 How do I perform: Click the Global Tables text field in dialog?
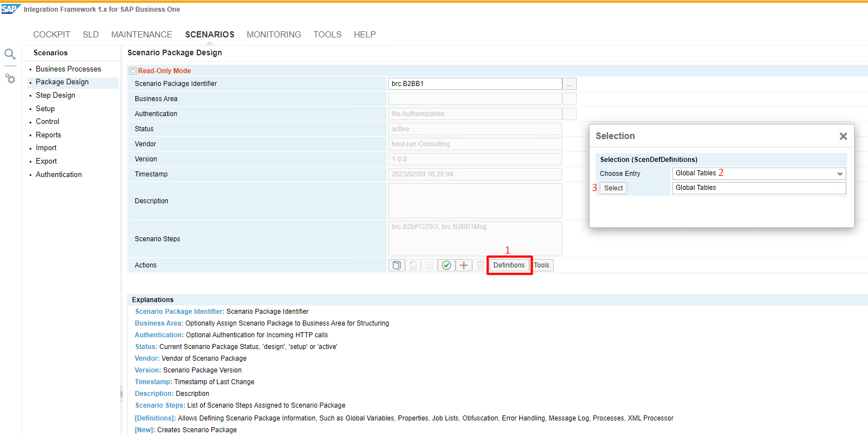[759, 188]
